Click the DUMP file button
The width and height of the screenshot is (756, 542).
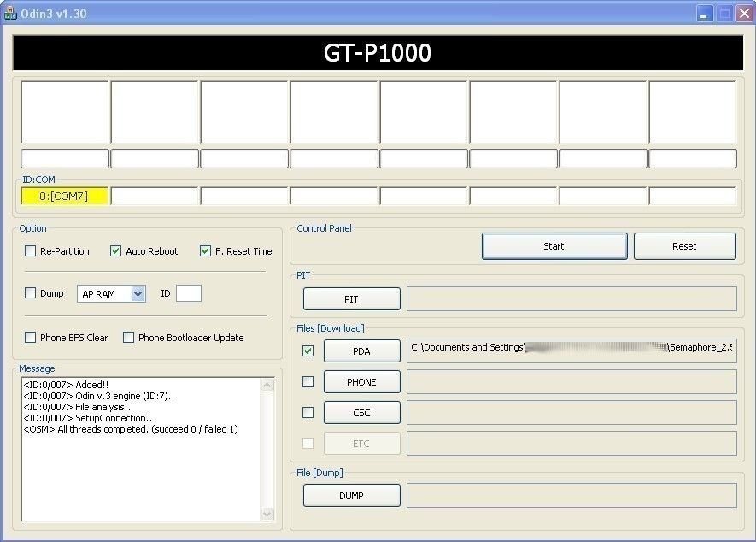tap(351, 496)
